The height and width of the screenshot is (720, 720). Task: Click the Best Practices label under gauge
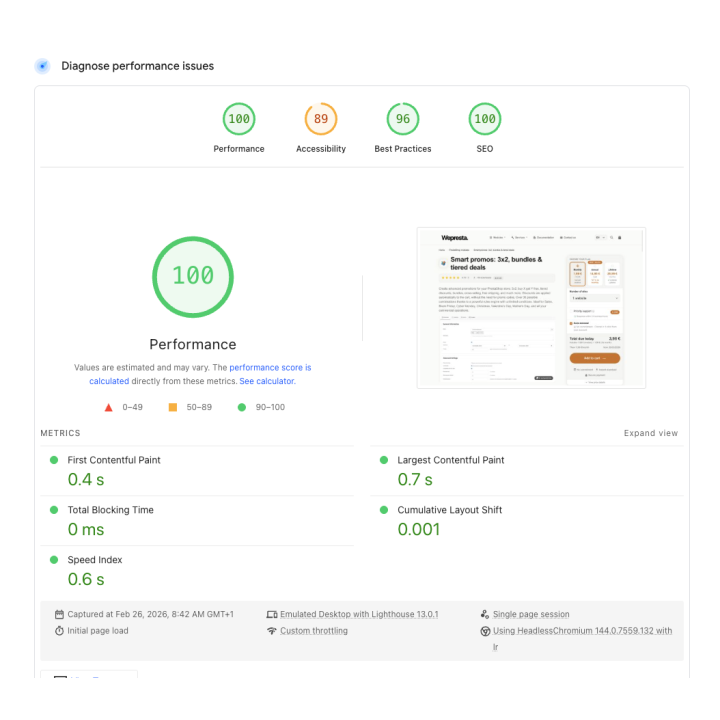(x=403, y=149)
